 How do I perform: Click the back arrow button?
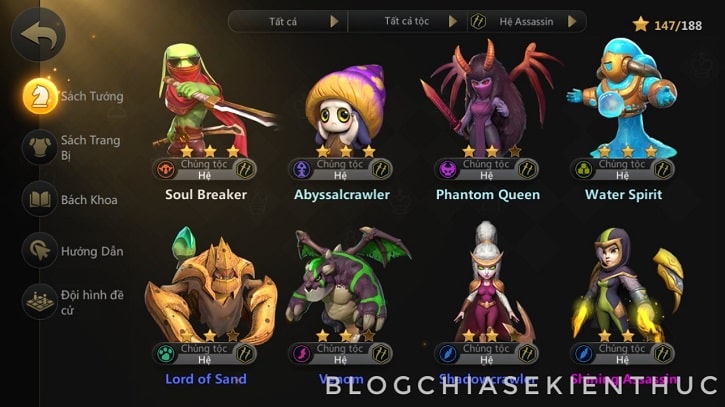38,35
